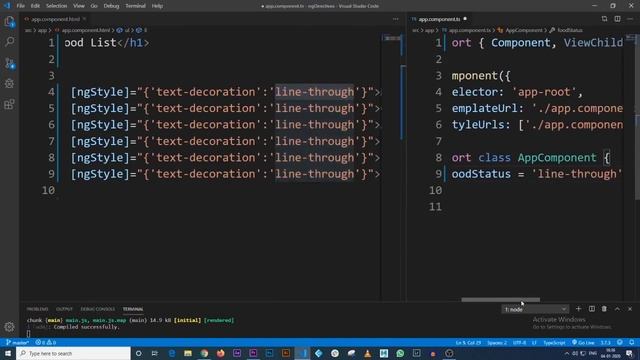Click the feedback smiley in status bar
Image resolution: width=640 pixels, height=360 pixels.
(x=620, y=342)
